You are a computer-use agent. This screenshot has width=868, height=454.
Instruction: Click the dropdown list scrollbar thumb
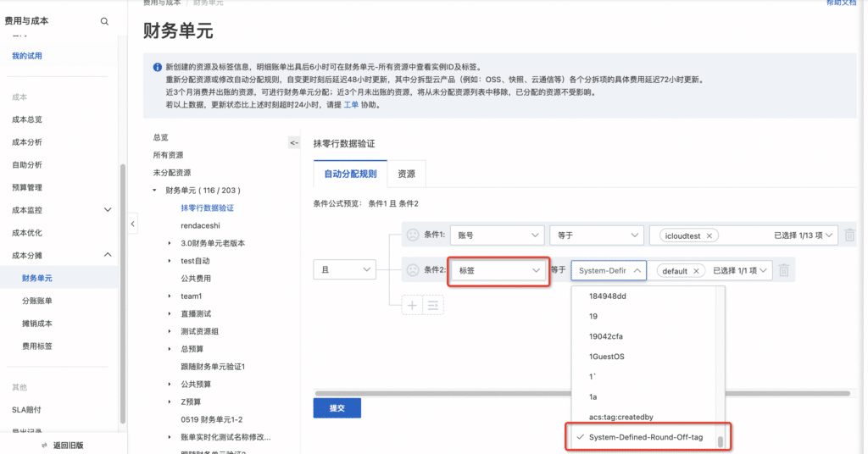pyautogui.click(x=721, y=442)
